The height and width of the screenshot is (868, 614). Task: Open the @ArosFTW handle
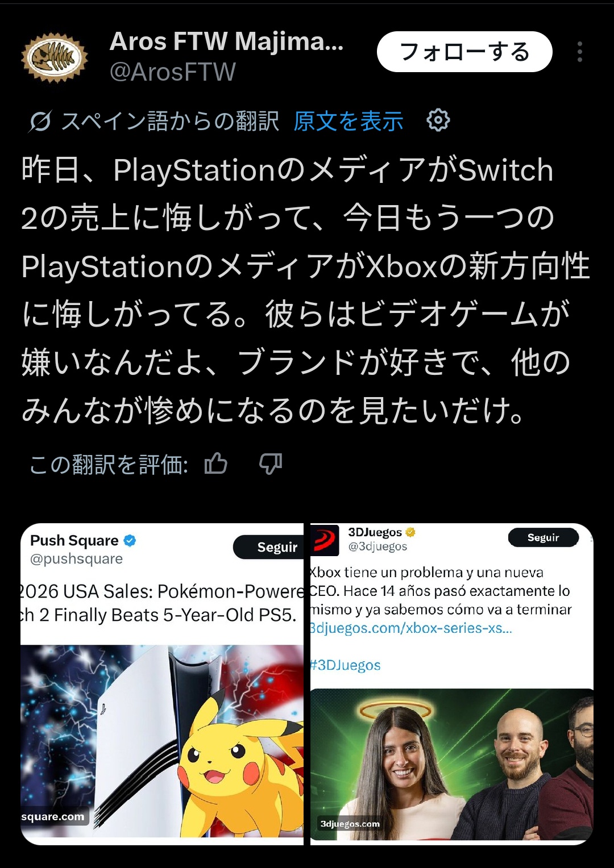[172, 72]
